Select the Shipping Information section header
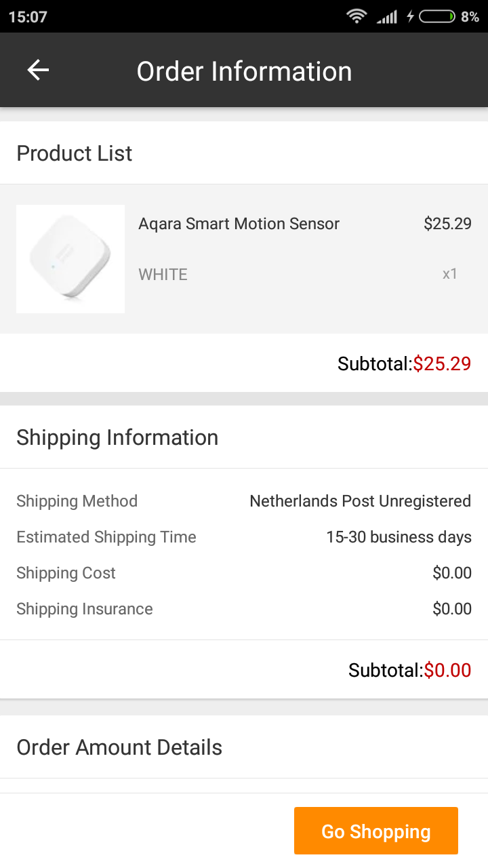The width and height of the screenshot is (488, 868). tap(117, 437)
